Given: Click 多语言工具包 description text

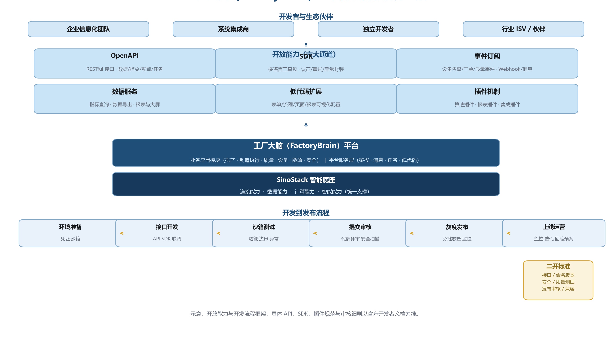Looking at the screenshot, I should pyautogui.click(x=306, y=69).
